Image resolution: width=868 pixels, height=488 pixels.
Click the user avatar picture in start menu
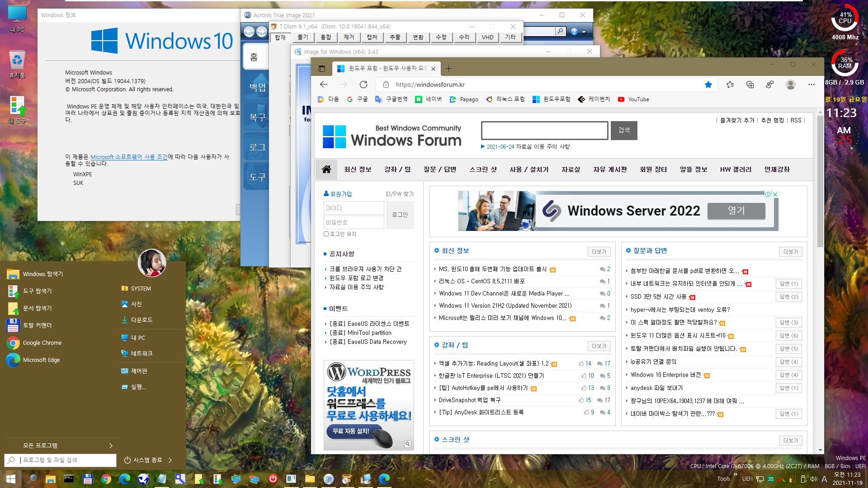[x=152, y=263]
